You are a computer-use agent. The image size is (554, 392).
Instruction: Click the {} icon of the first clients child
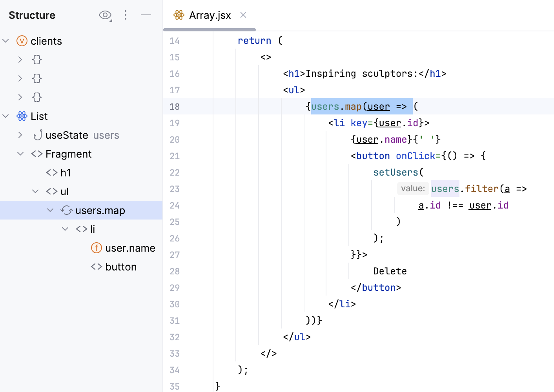point(36,59)
